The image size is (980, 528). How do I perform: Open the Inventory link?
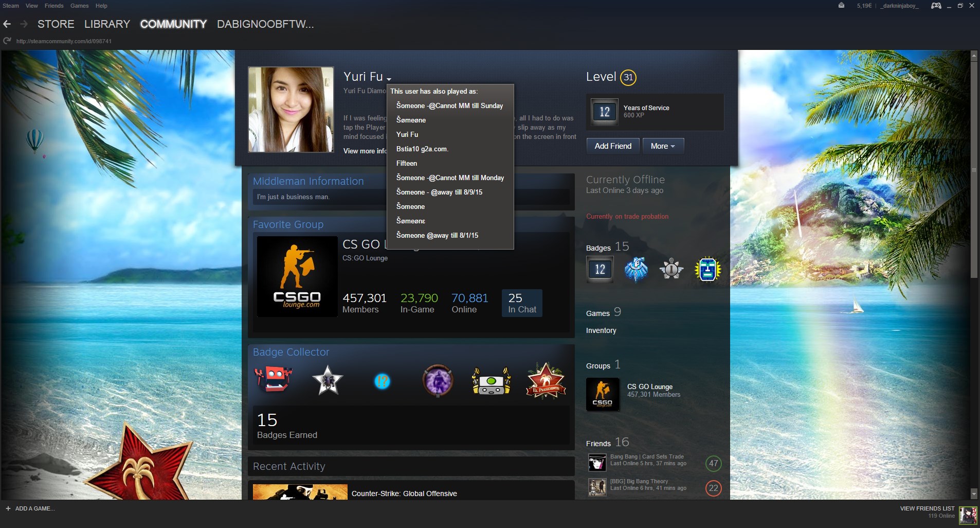point(601,330)
